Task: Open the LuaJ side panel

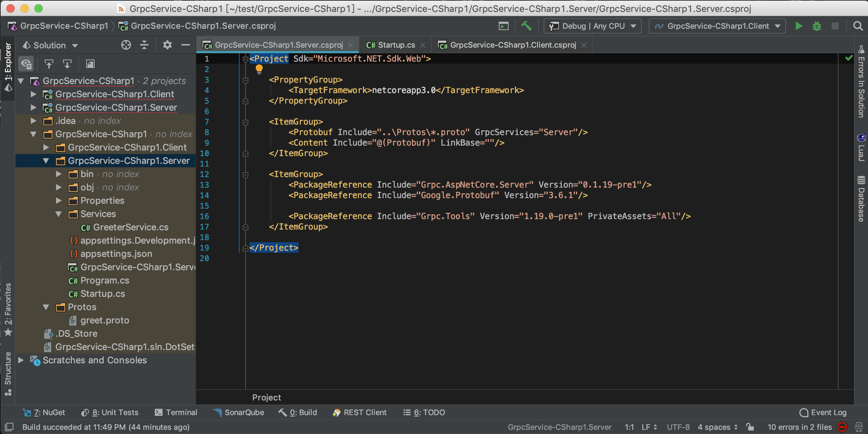Action: point(861,147)
